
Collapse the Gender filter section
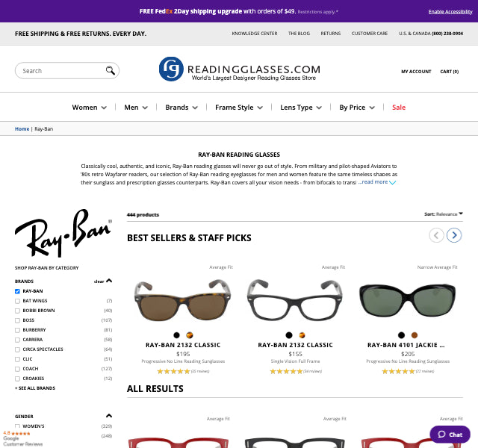(x=109, y=416)
